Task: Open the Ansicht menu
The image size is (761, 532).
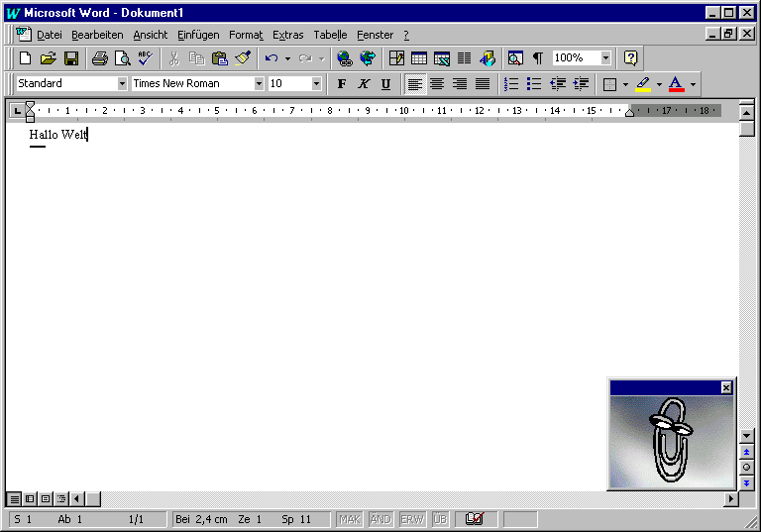Action: [151, 35]
